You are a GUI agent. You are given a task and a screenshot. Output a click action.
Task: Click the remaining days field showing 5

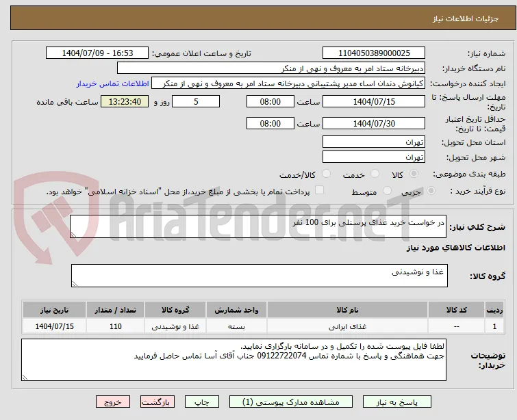(196, 101)
